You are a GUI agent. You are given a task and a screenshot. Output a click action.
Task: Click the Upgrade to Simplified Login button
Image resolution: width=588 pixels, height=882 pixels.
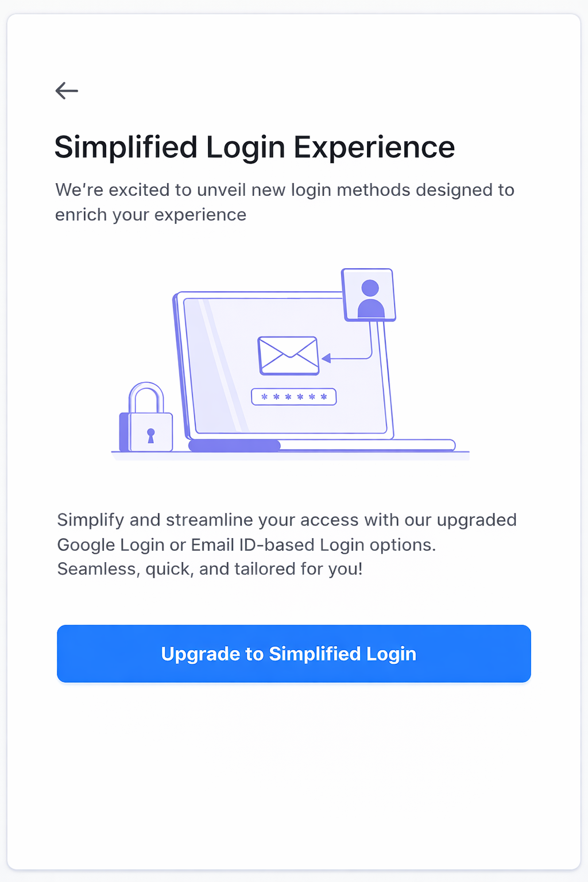[294, 653]
